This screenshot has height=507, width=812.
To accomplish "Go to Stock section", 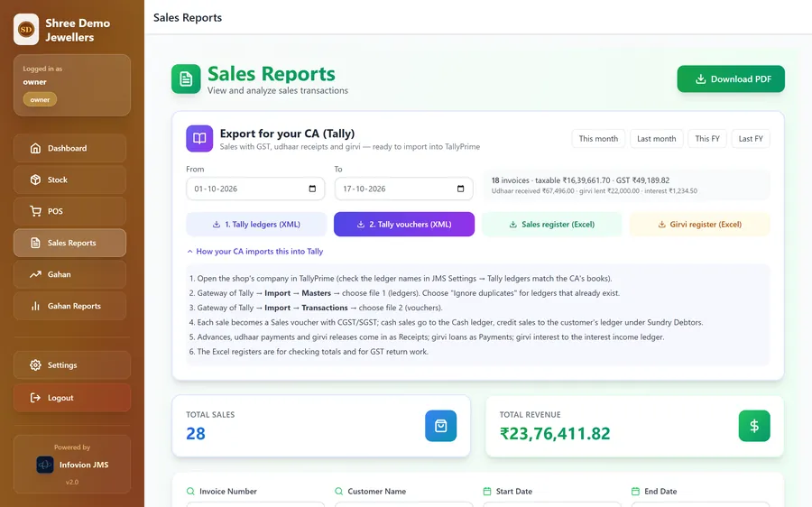I will [69, 180].
